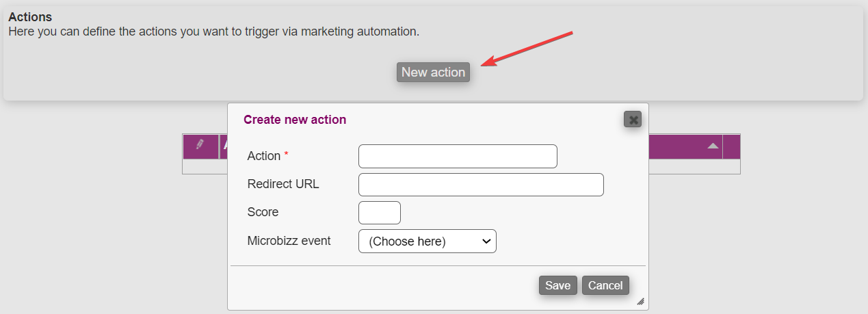Click the Actions section heading
868x314 pixels.
[x=30, y=17]
